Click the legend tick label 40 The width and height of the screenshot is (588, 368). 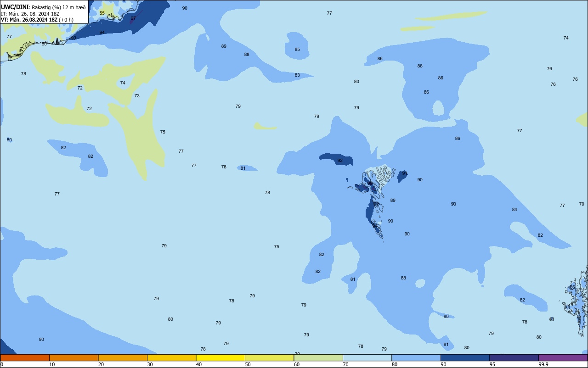pyautogui.click(x=199, y=364)
